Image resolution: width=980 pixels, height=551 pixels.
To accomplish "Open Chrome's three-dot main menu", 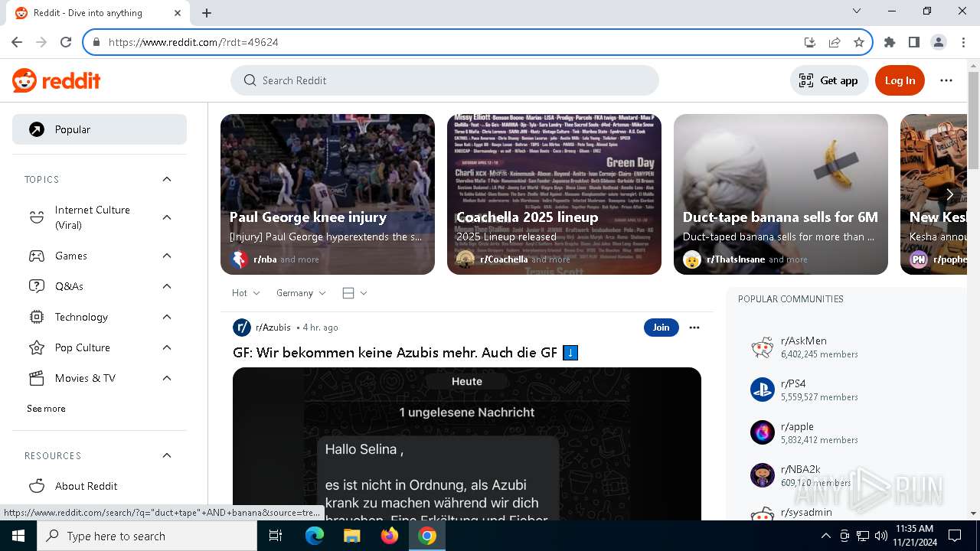I will 963,42.
